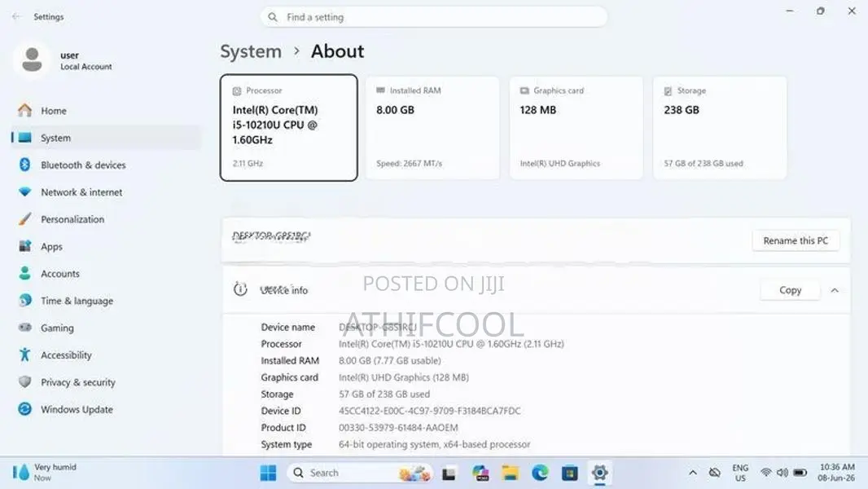Open the Windows Start menu
Image resolution: width=868 pixels, height=489 pixels.
(x=269, y=473)
